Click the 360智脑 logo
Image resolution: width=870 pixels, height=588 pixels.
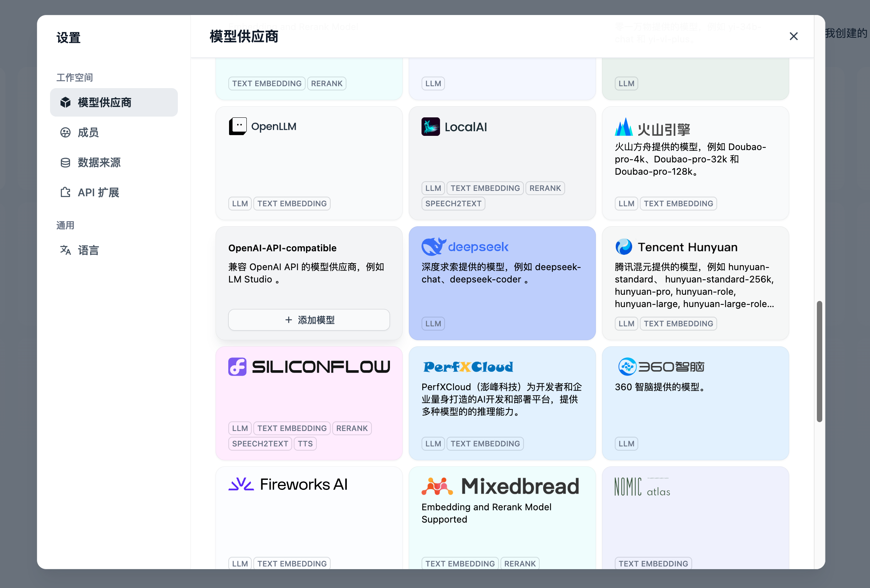point(661,367)
